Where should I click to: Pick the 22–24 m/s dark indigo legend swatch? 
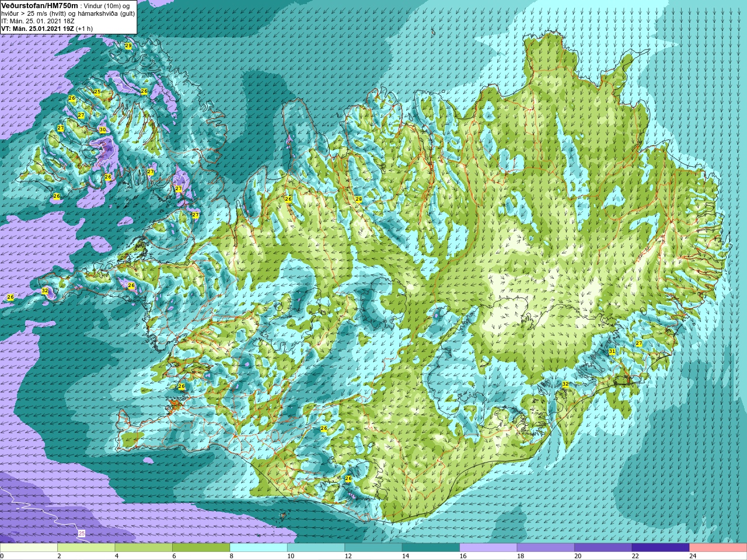(661, 548)
